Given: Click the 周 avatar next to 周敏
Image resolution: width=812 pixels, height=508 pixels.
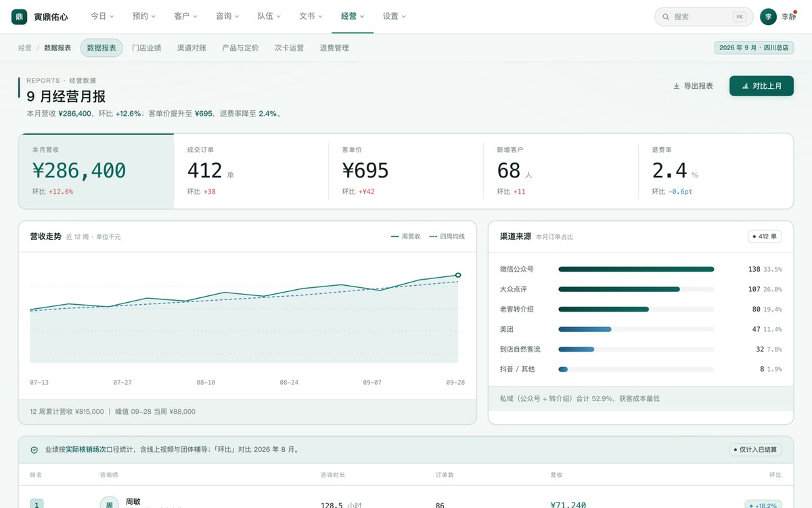Looking at the screenshot, I should (x=110, y=504).
